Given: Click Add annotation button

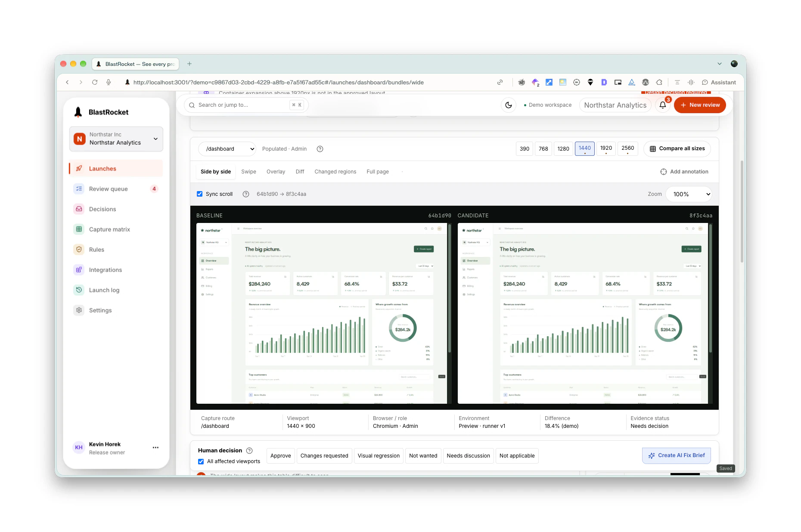Looking at the screenshot, I should (x=684, y=172).
